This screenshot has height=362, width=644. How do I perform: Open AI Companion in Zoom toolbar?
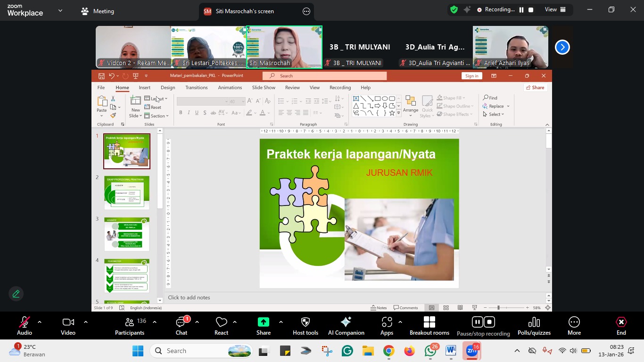(346, 326)
